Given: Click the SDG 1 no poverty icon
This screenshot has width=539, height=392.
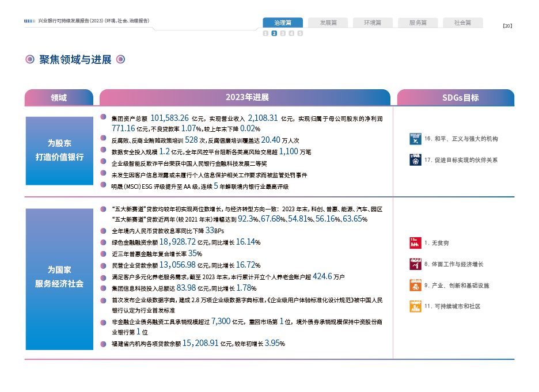Looking at the screenshot, I should (415, 243).
